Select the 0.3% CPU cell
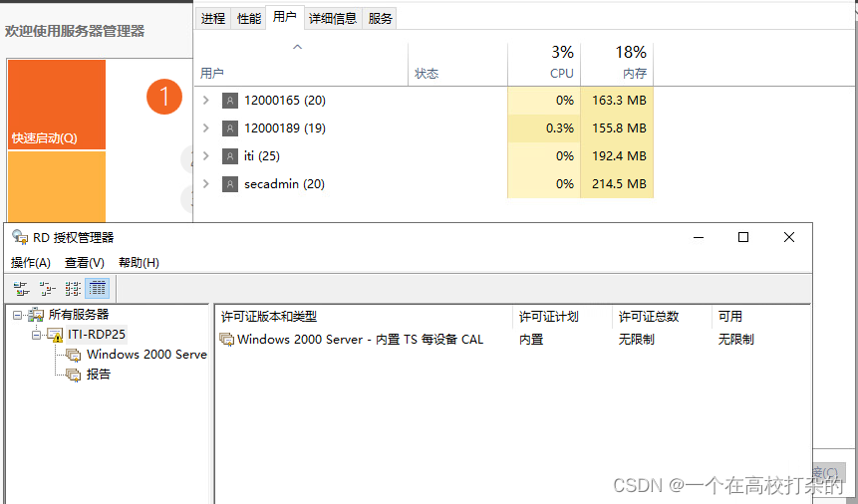Viewport: 858px width, 504px height. click(544, 128)
